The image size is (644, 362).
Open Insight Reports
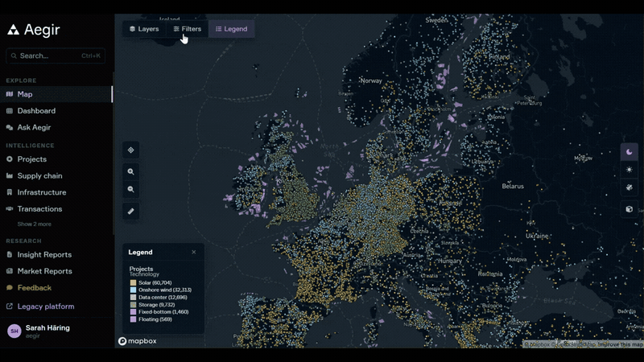click(44, 254)
